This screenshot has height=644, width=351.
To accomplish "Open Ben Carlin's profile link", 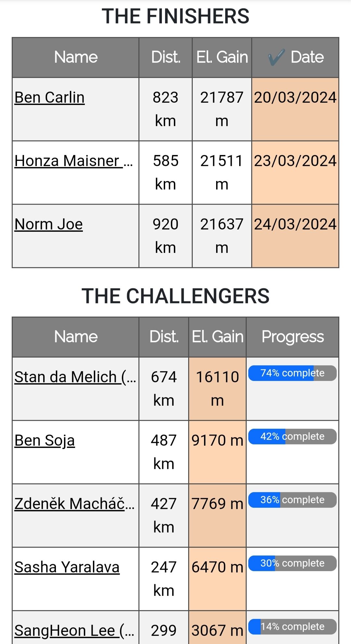I will tap(49, 98).
